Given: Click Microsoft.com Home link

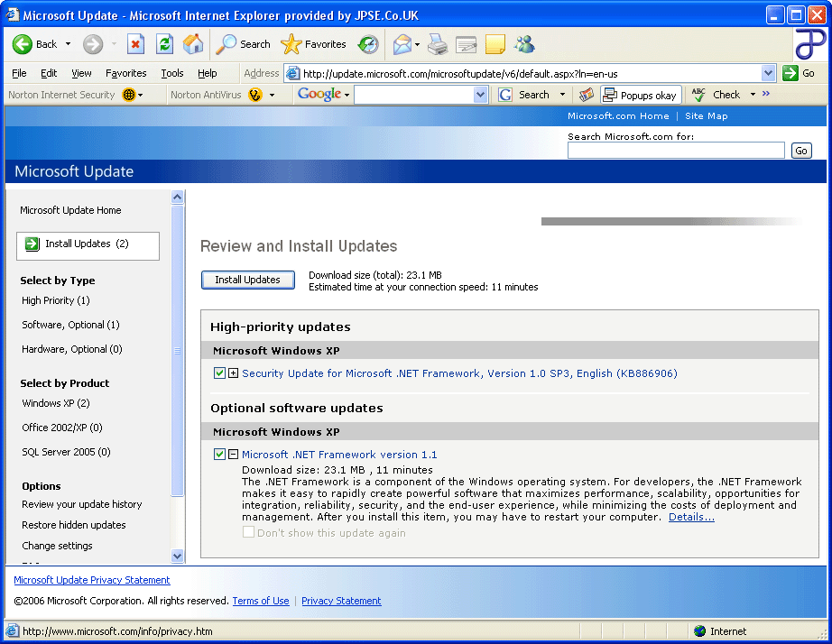Looking at the screenshot, I should tap(618, 115).
